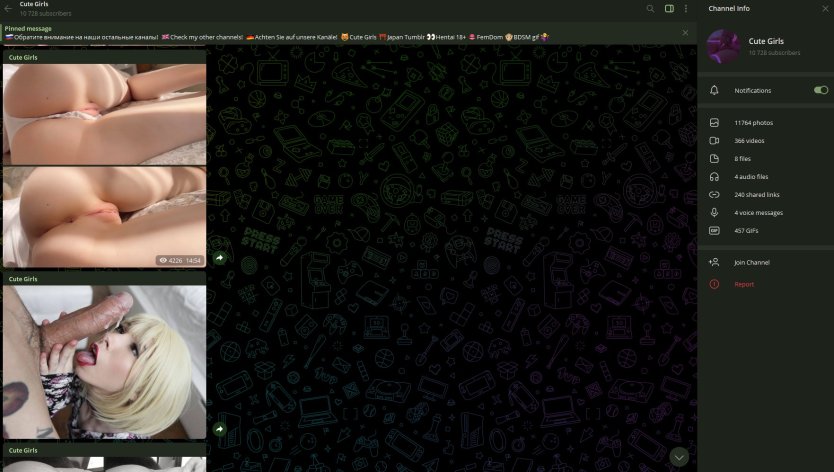Screen dimensions: 834x472
Task: Click the channel avatar in Channel Info
Action: [x=723, y=46]
